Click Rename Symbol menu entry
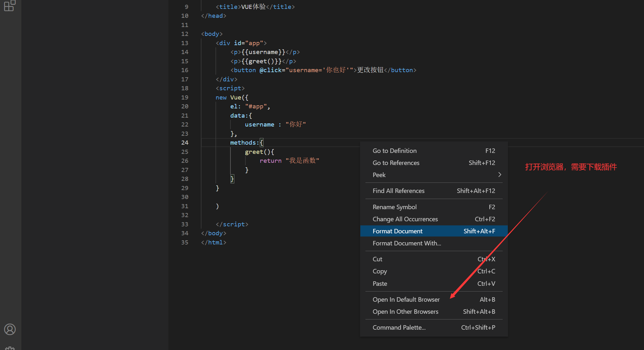Viewport: 644px width, 350px height. click(x=394, y=207)
